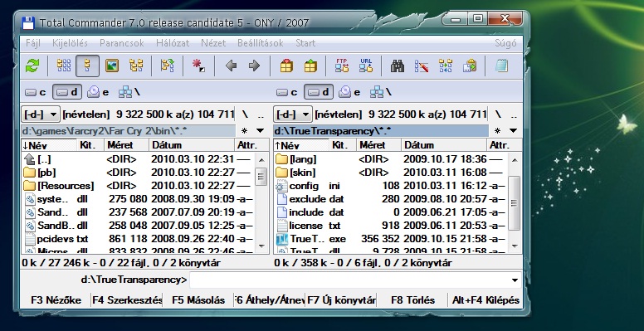Open right panel directory hotlist asterisk
Screen dimensions: 644x331
(497, 131)
